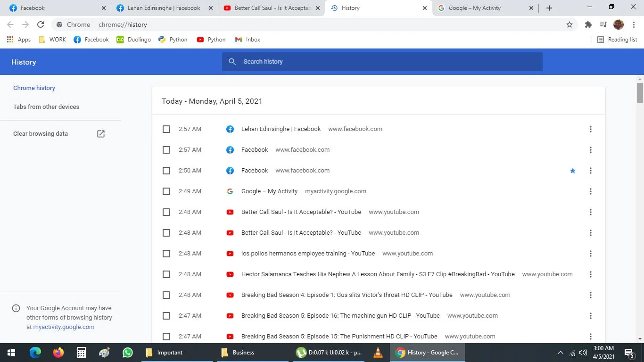Image resolution: width=644 pixels, height=362 pixels.
Task: Click the browser Back arrow
Action: [x=10, y=25]
